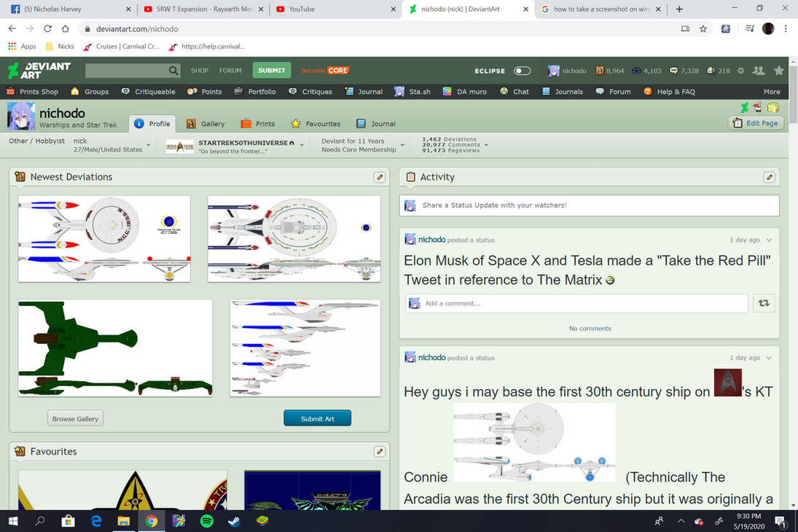798x532 pixels.
Task: Open options arrow on Elon Musk status
Action: tap(769, 240)
